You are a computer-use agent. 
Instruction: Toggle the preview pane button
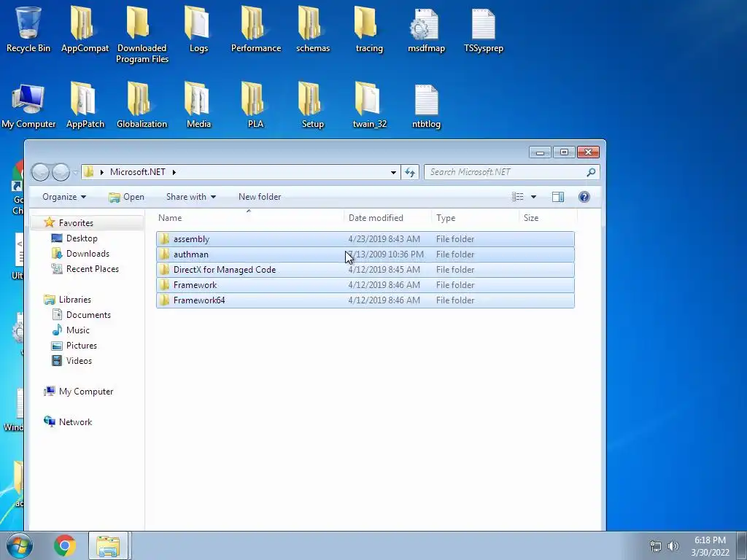(558, 197)
